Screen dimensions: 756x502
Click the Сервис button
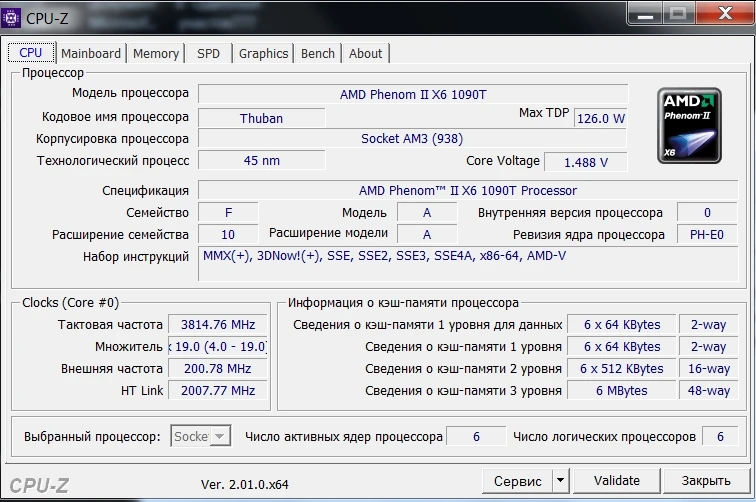(517, 481)
